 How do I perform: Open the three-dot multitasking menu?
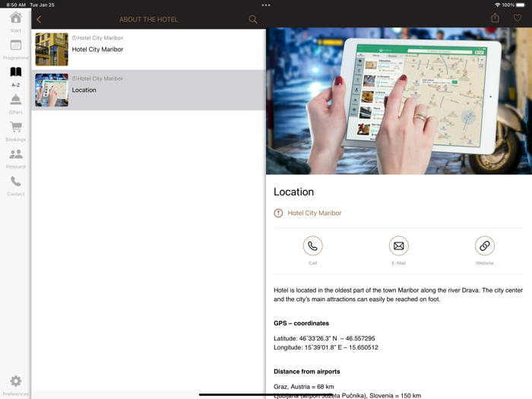266,5
